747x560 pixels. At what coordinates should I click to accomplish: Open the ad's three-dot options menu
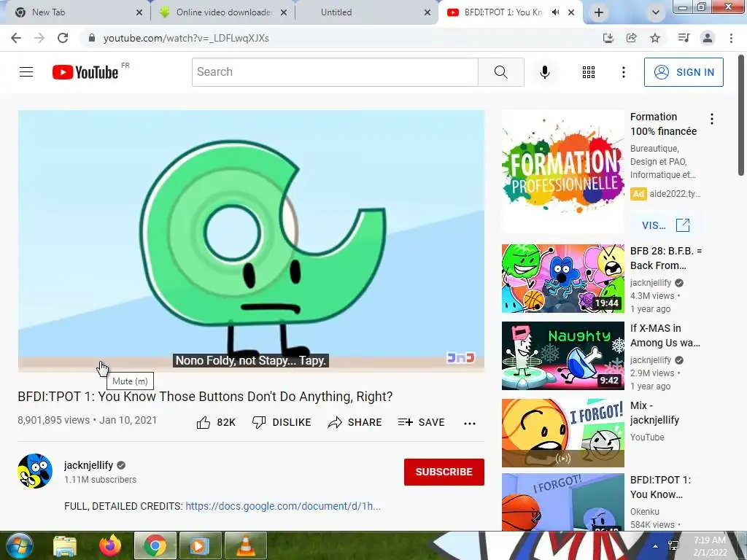(x=712, y=119)
